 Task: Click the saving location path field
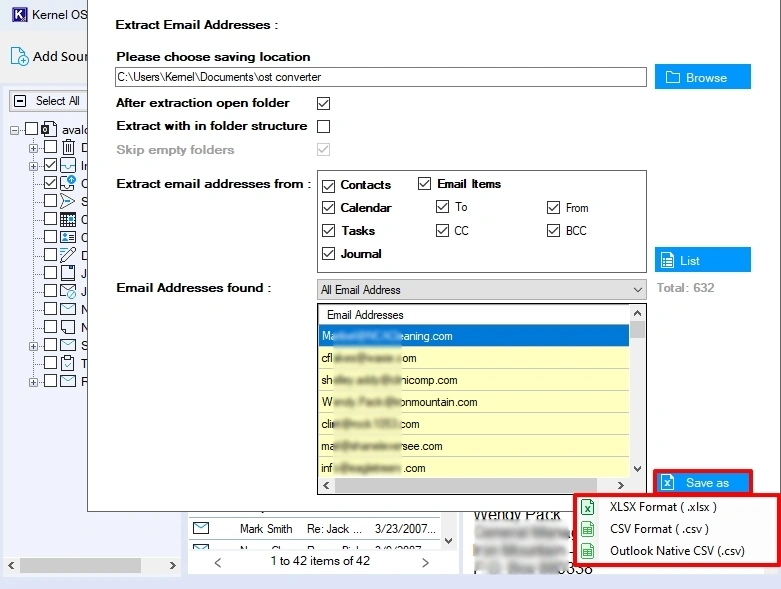[x=381, y=77]
